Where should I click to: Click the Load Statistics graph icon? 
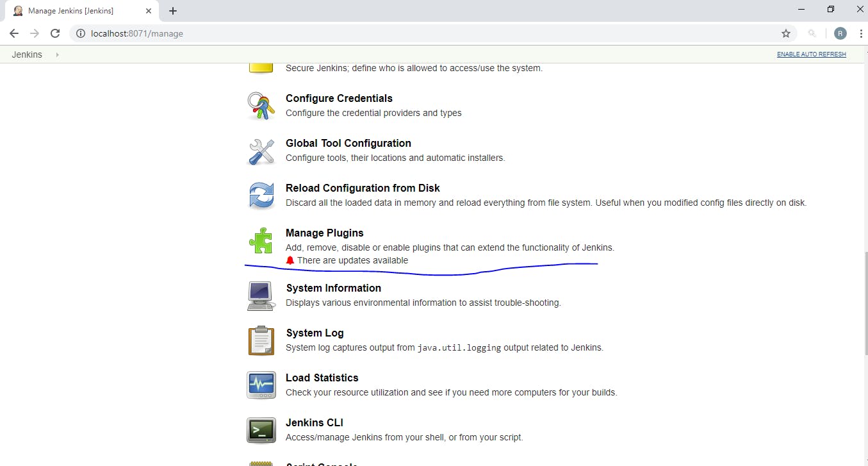click(x=261, y=385)
